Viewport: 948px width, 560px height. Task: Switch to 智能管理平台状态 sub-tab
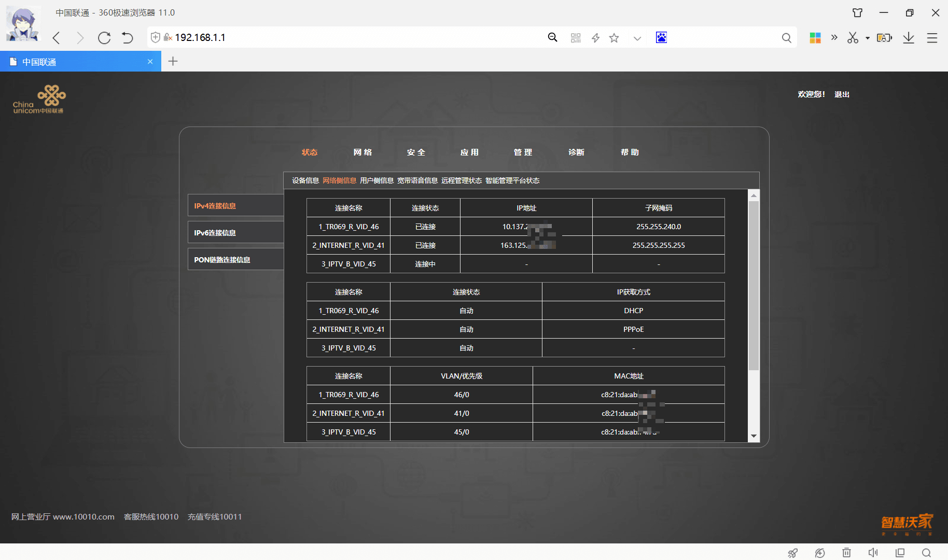coord(512,180)
